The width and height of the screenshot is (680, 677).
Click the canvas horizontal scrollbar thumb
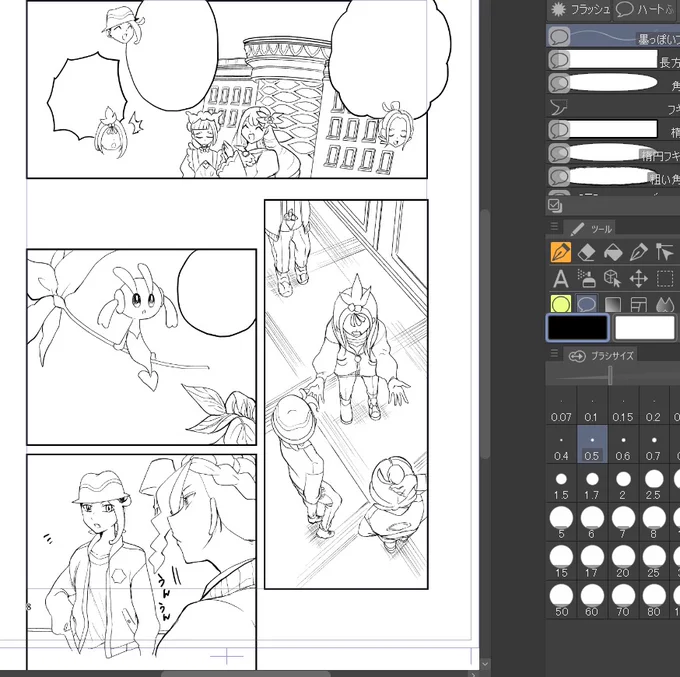coord(246,674)
